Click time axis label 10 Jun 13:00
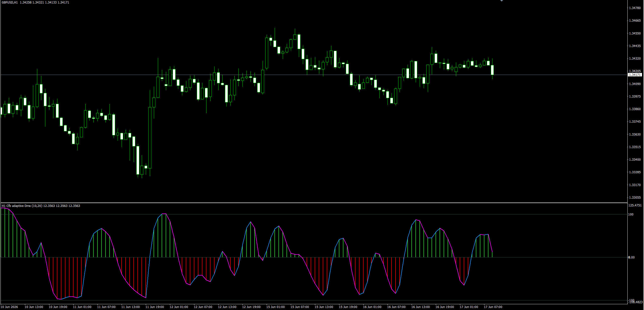 34,307
